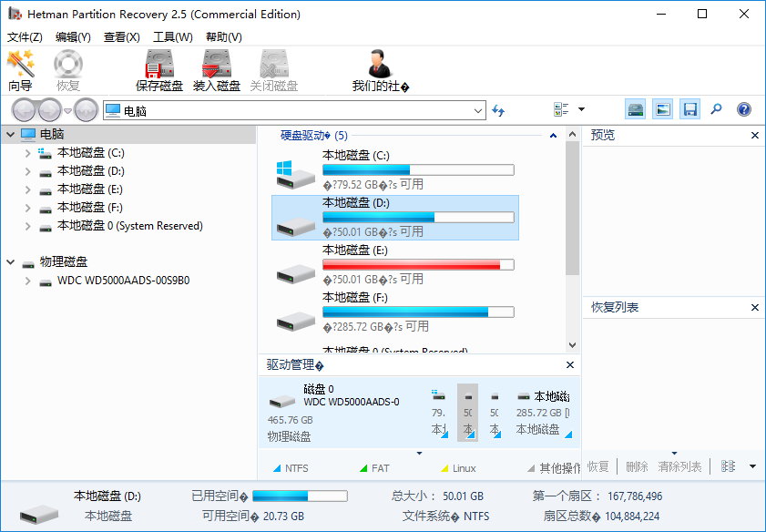The height and width of the screenshot is (532, 766).
Task: Launch the 向导 wizard tool
Action: (21, 71)
